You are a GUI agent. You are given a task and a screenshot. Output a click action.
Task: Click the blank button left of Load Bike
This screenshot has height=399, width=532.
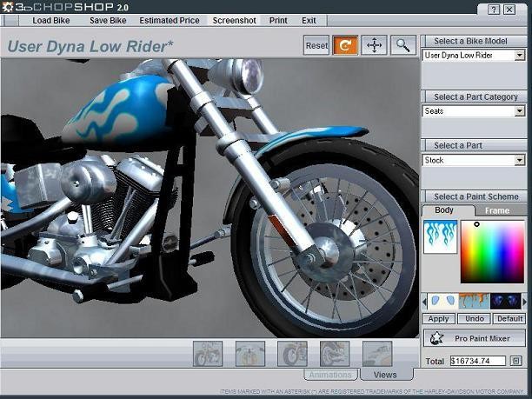pos(11,21)
